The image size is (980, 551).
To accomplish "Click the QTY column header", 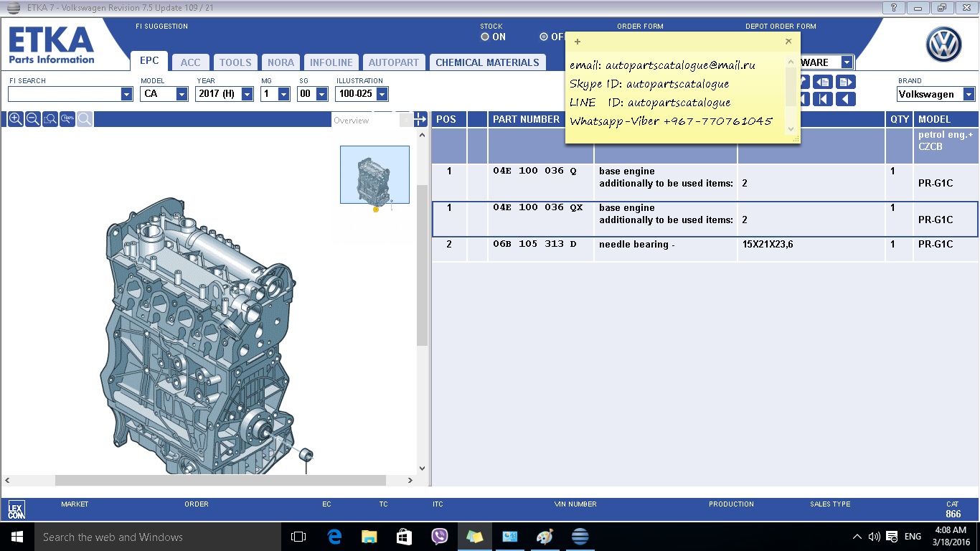I will coord(900,119).
